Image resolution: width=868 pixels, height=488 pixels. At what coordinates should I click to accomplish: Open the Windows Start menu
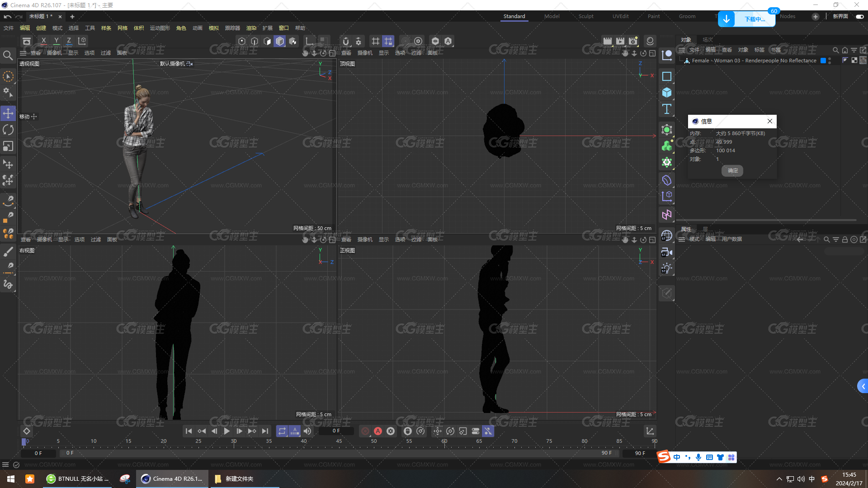coord(11,479)
